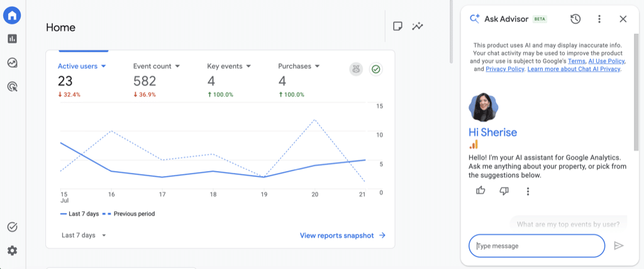Click the medal badge icon on card
Screen dimensions: 644x269
point(356,69)
